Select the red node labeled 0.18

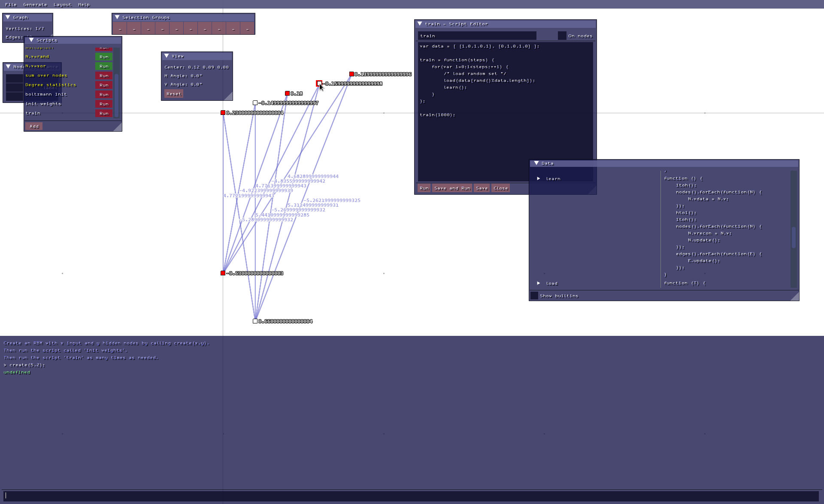point(287,94)
